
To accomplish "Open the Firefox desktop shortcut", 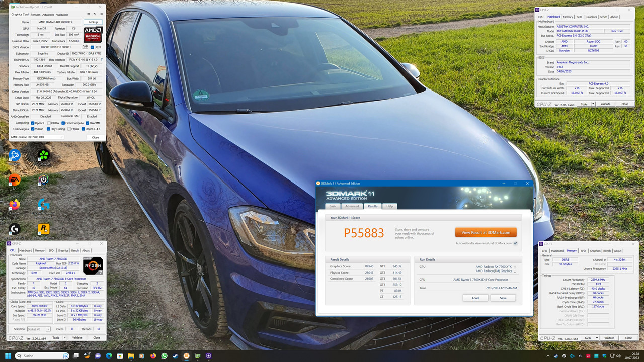I will [x=14, y=205].
